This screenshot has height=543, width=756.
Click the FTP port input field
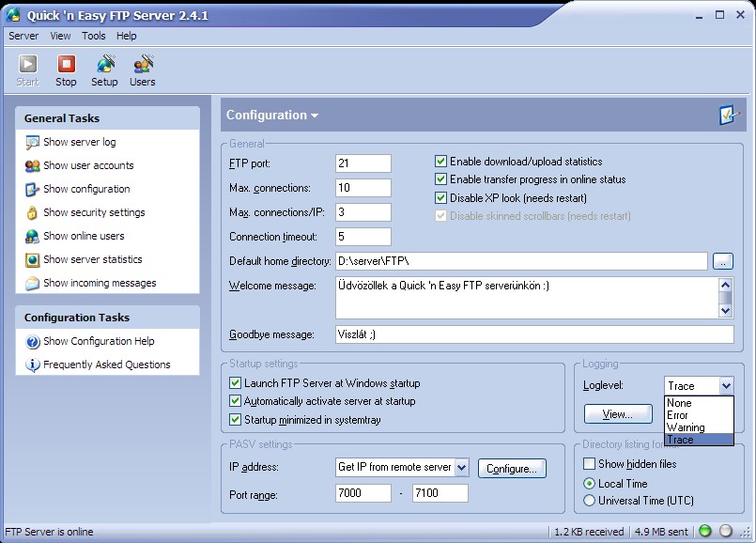[x=363, y=163]
